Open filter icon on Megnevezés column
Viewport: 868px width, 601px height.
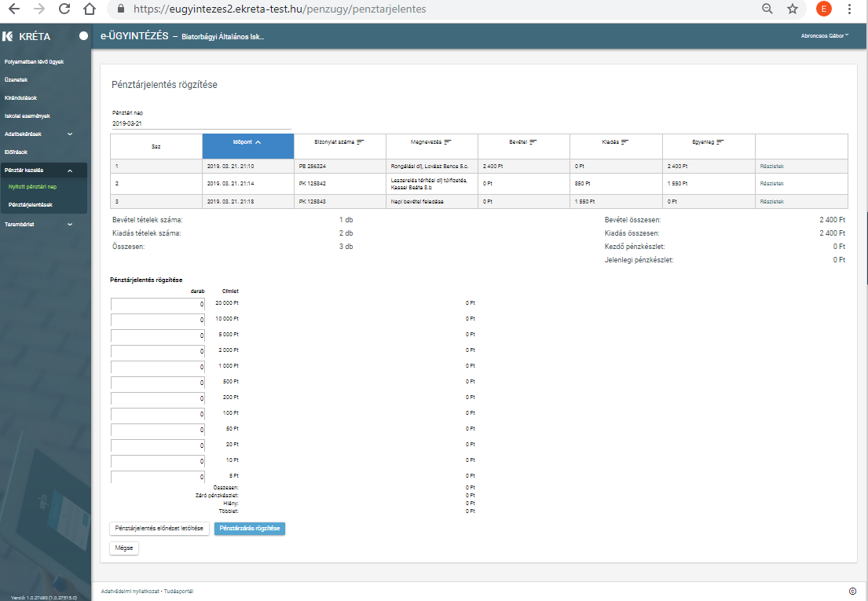coord(448,142)
